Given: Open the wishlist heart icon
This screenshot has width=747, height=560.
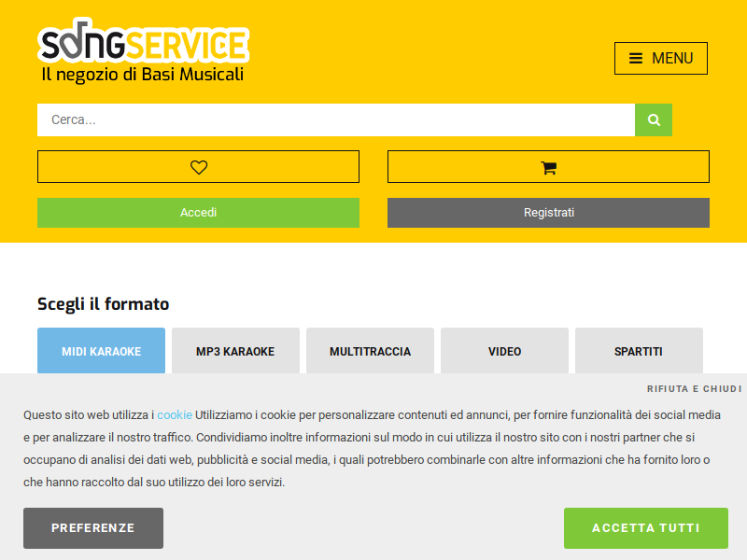Looking at the screenshot, I should coord(199,167).
